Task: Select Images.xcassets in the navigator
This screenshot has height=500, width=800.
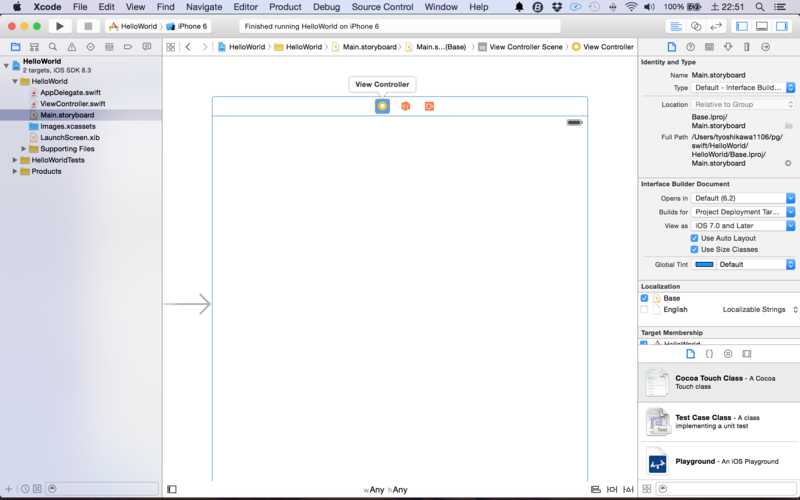Action: click(68, 126)
